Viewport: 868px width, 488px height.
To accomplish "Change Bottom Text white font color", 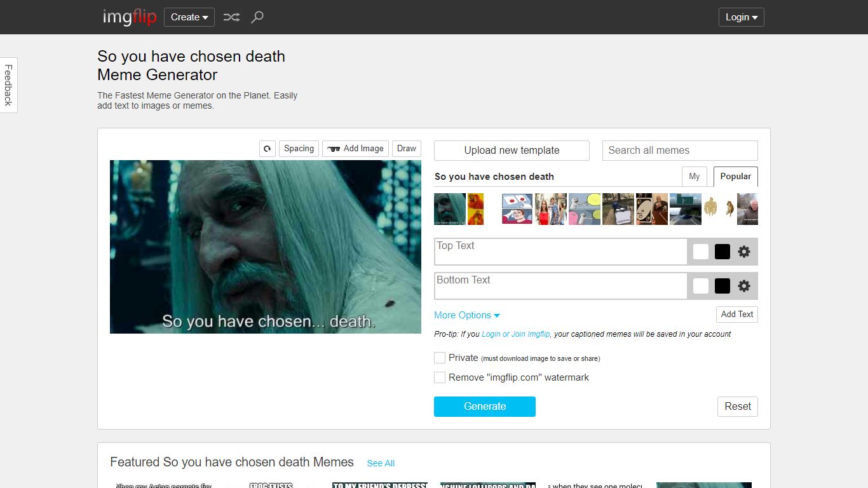I will (x=701, y=286).
